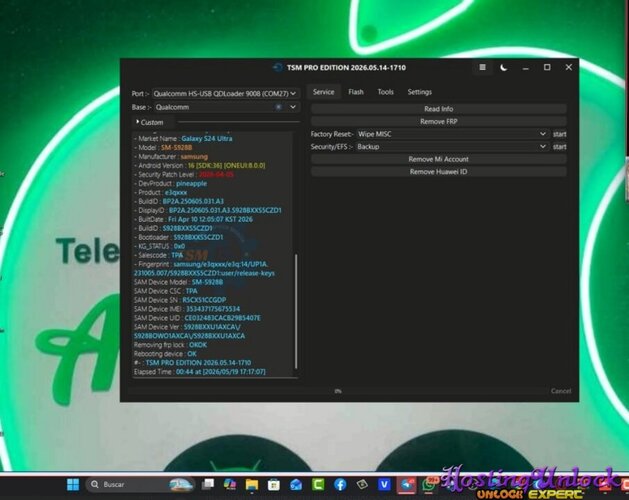The image size is (629, 500).
Task: Click the log panel vertical scrollbar
Action: [296, 311]
